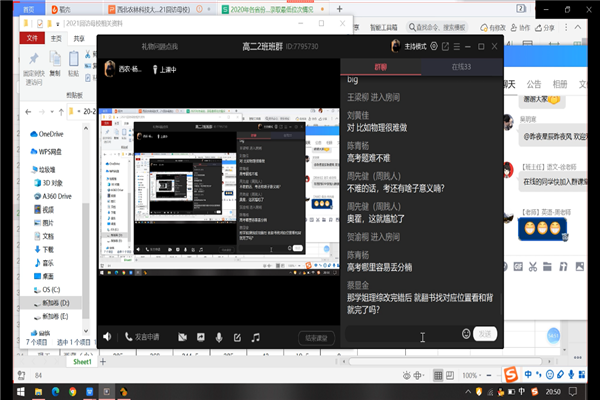Open the Windows Start menu

click(21, 392)
